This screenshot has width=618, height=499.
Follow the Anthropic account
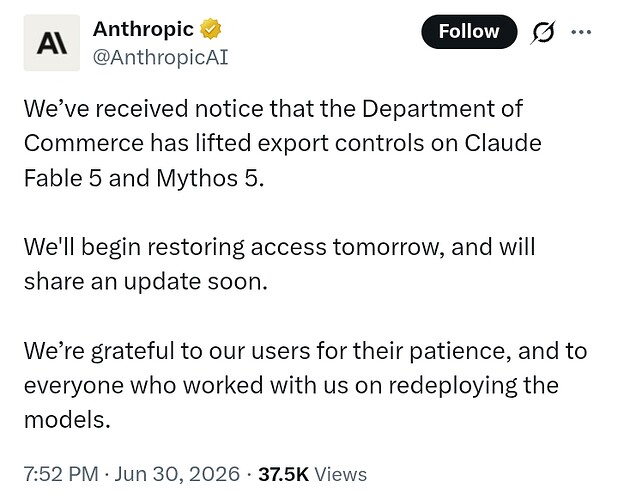(469, 32)
